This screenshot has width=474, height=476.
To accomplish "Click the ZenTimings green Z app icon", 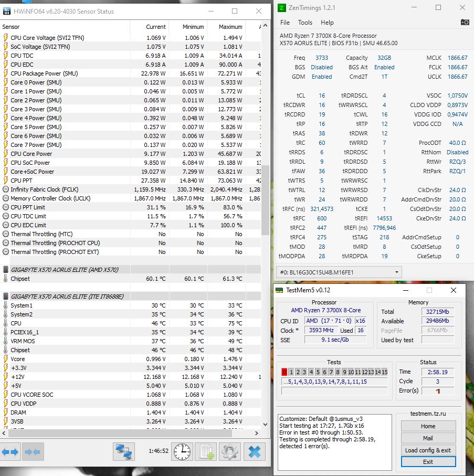I will point(282,7).
